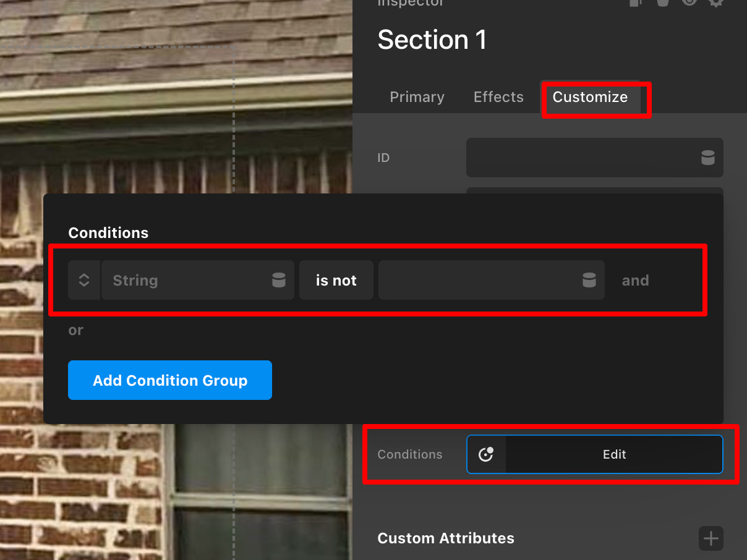Open dynamic content for condition value field

589,281
